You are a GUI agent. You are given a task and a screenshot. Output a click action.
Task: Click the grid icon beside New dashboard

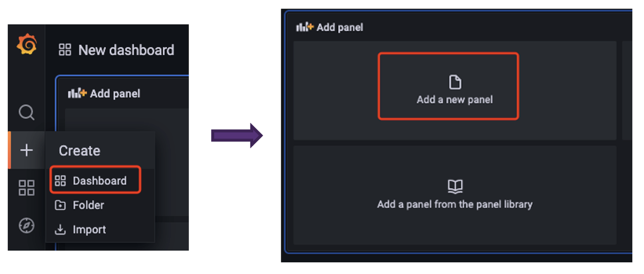point(65,50)
